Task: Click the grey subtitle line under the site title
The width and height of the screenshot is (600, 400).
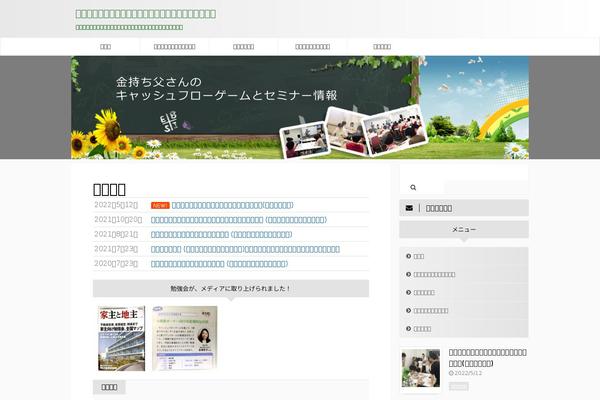Action: (129, 28)
